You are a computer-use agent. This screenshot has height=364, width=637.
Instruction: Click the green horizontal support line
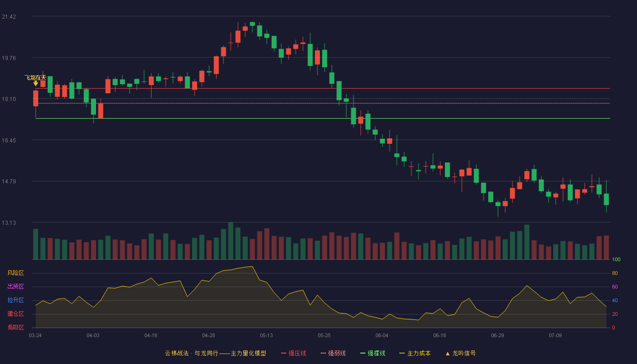(x=323, y=118)
